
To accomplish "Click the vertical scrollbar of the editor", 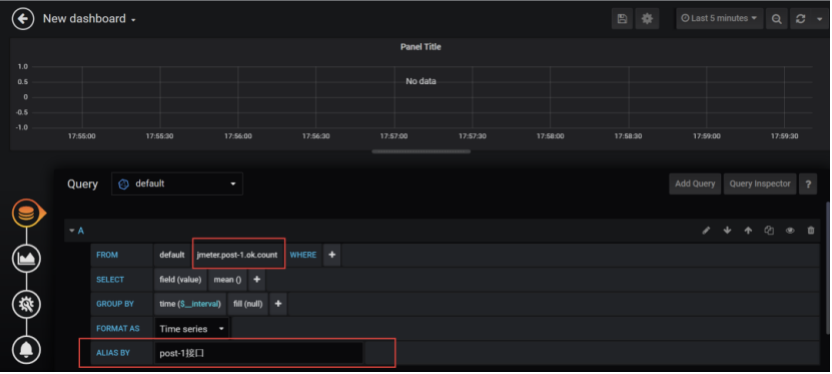I will [x=828, y=268].
